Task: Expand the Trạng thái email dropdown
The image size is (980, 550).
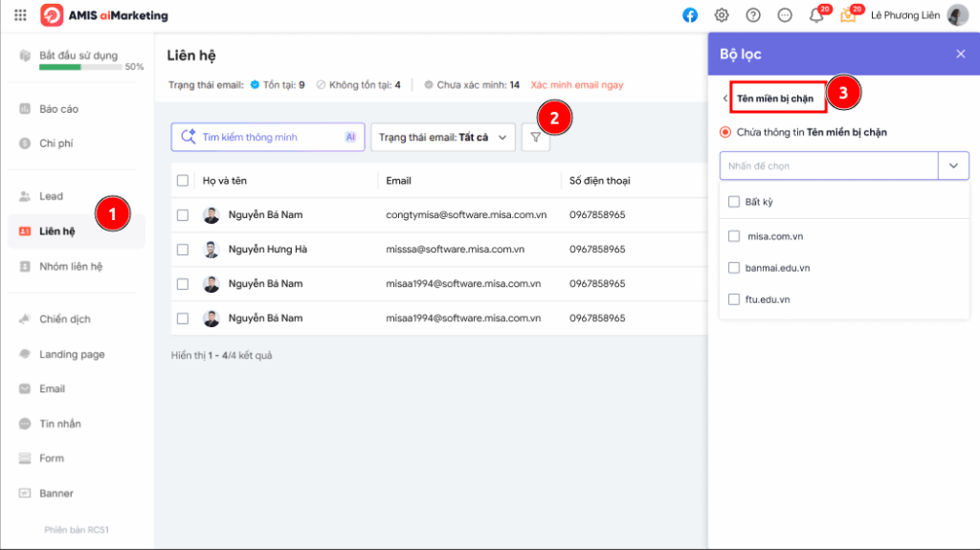Action: [442, 138]
